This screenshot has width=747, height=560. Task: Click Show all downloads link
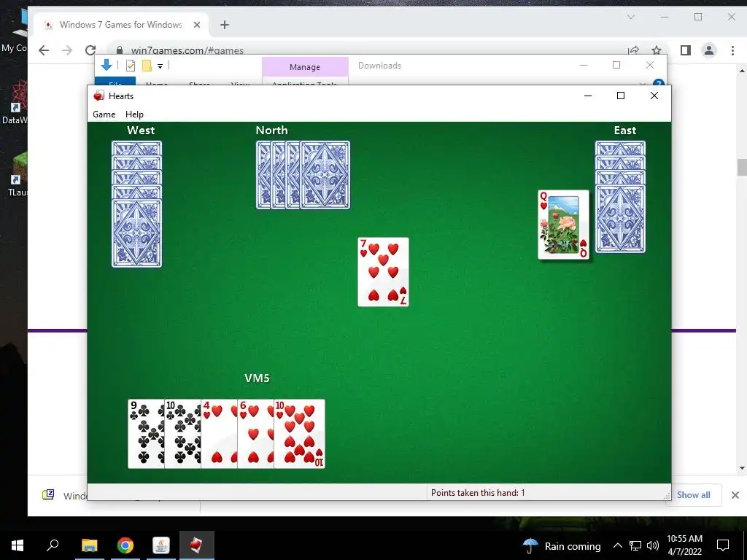tap(693, 495)
